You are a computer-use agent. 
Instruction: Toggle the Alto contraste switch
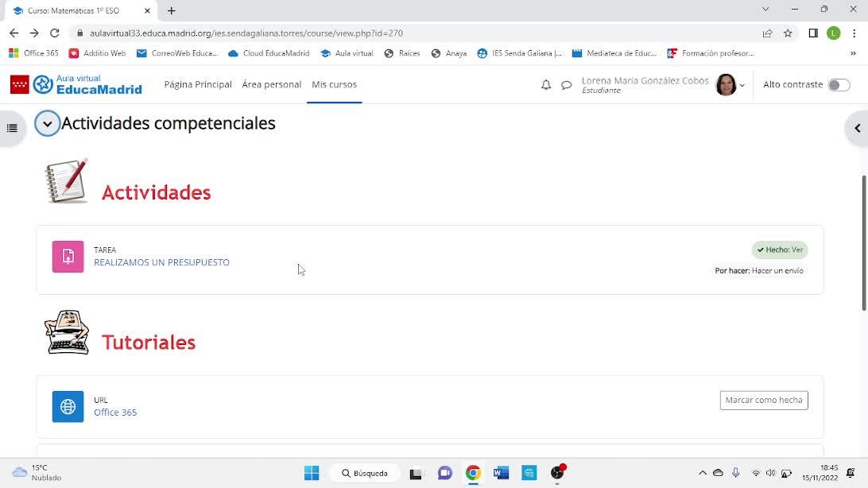[839, 84]
